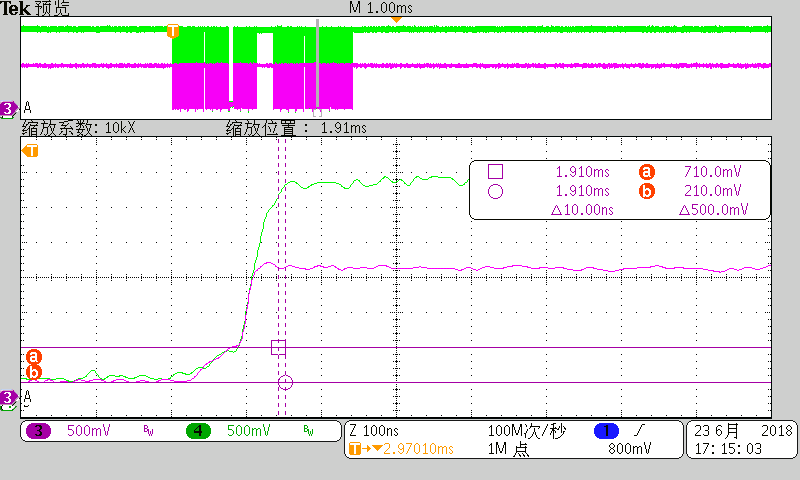Click the '1M 点' record length readout

pyautogui.click(x=508, y=449)
